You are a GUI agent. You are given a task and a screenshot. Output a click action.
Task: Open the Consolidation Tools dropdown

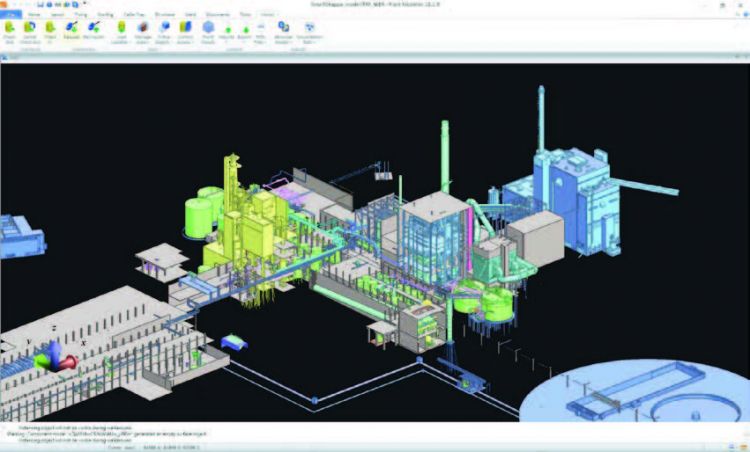(309, 32)
